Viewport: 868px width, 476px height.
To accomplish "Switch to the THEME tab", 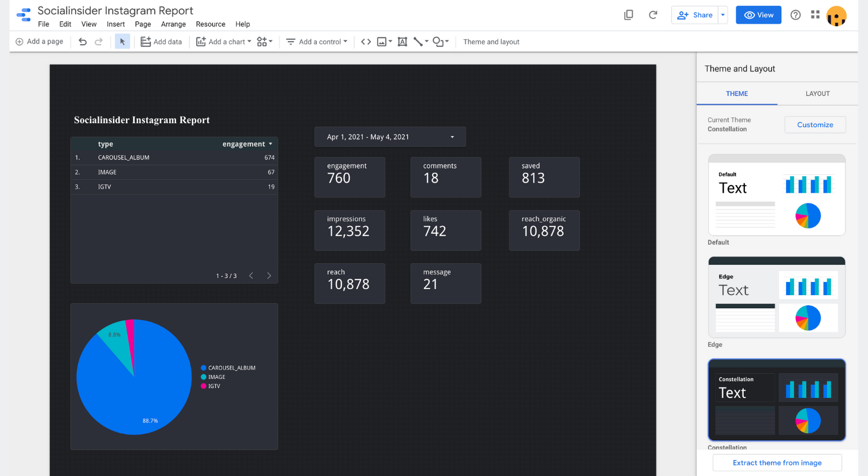I will [x=737, y=93].
